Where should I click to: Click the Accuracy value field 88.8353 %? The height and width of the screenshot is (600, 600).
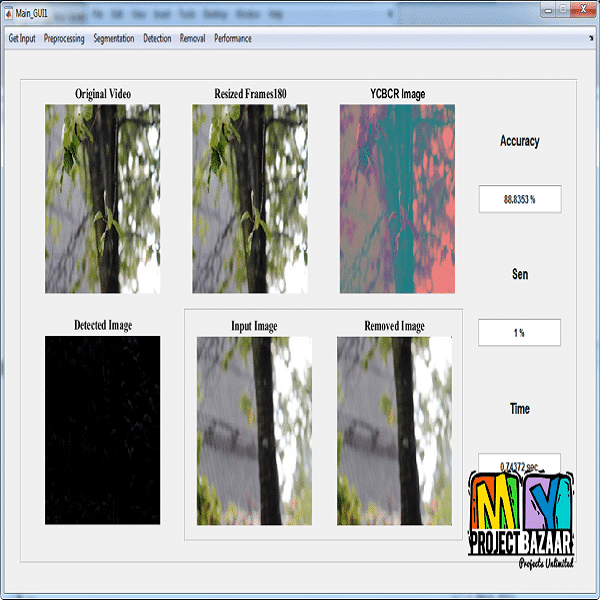[520, 199]
